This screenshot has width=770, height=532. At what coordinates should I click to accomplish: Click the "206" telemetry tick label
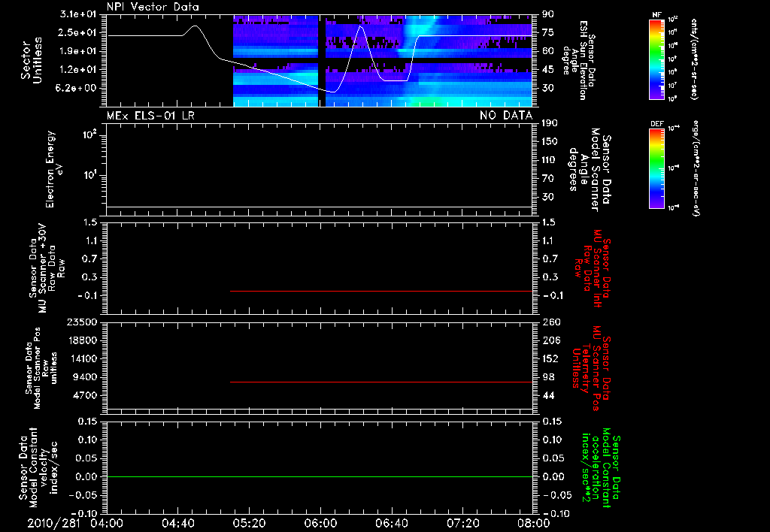coord(550,340)
